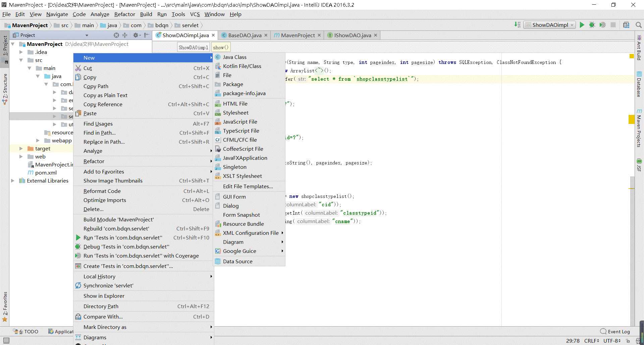Run with coverage toolbar icon
This screenshot has width=644, height=345.
coord(603,25)
